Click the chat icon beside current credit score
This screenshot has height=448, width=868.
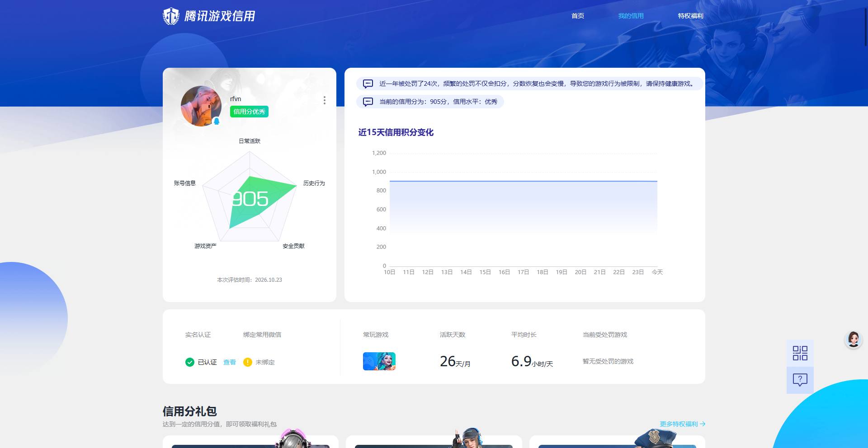coord(368,102)
